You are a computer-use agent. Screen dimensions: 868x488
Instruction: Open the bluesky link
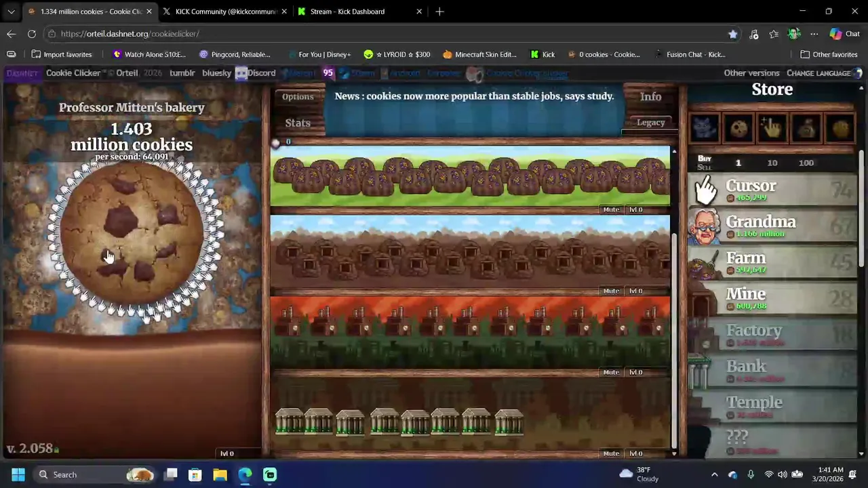pos(216,73)
